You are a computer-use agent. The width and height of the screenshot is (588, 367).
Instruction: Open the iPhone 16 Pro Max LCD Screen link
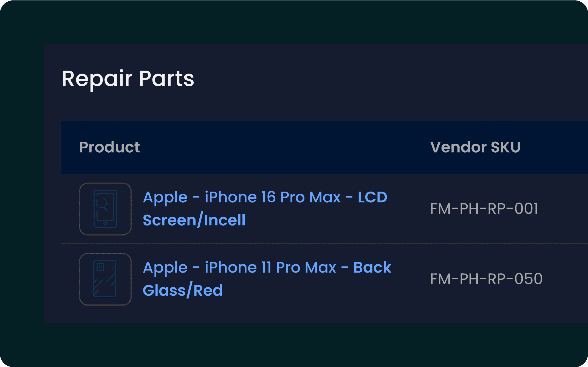265,197
